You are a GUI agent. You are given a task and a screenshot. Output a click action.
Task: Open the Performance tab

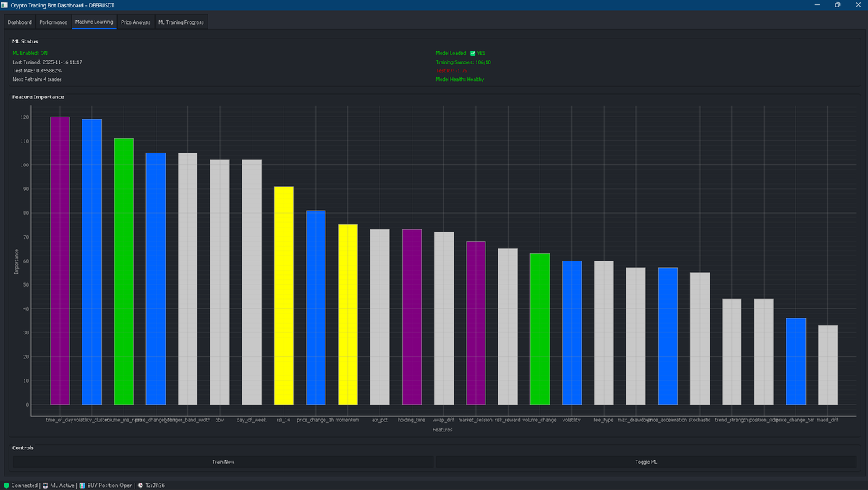click(x=52, y=22)
